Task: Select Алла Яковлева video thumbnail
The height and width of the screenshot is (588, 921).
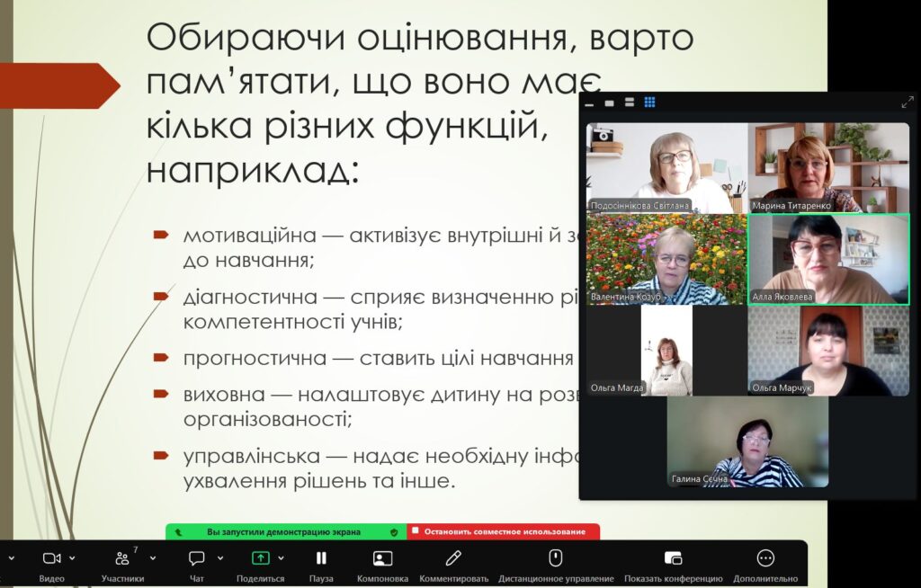Action: [828, 259]
